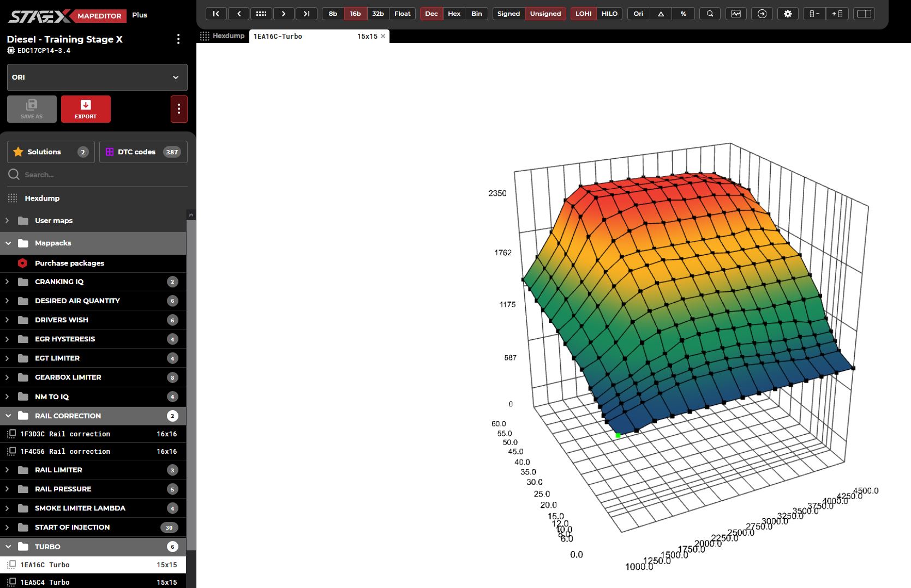Open DTC codes list
Image resolution: width=911 pixels, height=588 pixels.
(x=143, y=152)
